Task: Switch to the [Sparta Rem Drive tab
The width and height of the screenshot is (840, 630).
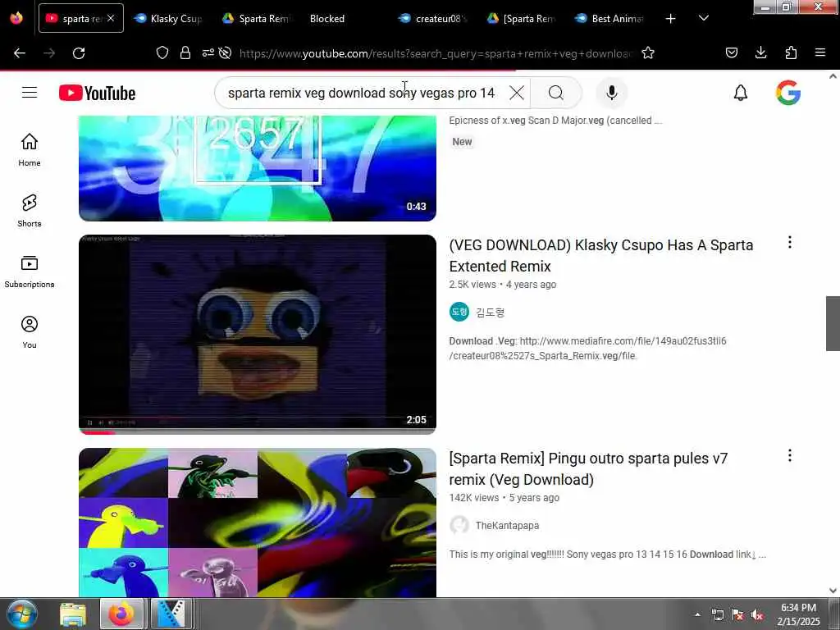Action: [521, 19]
